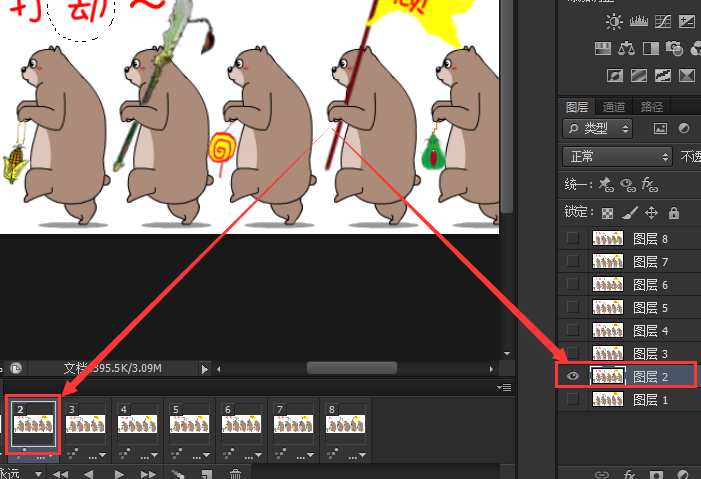
Task: Show layer 图层 5 visibility box
Action: point(573,307)
